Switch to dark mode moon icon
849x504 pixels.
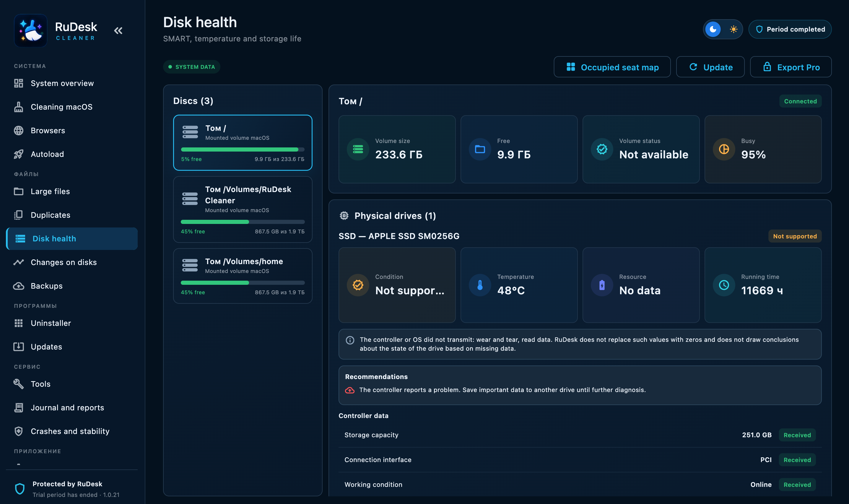click(713, 29)
